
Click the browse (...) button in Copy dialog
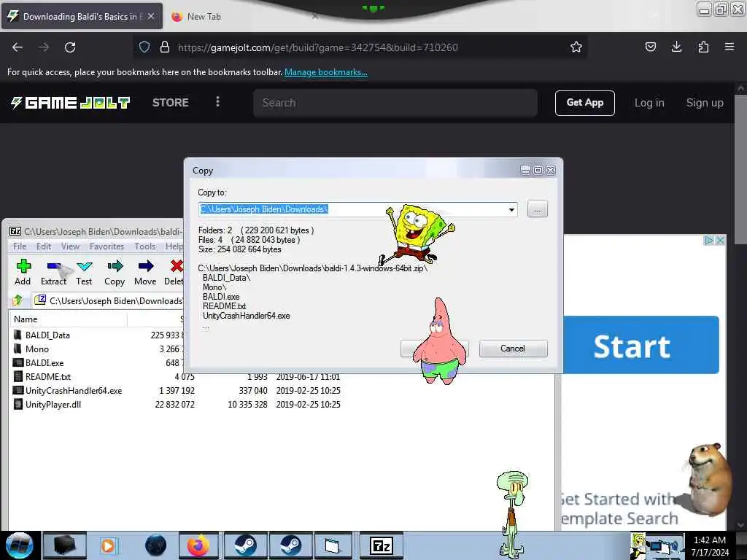[538, 209]
